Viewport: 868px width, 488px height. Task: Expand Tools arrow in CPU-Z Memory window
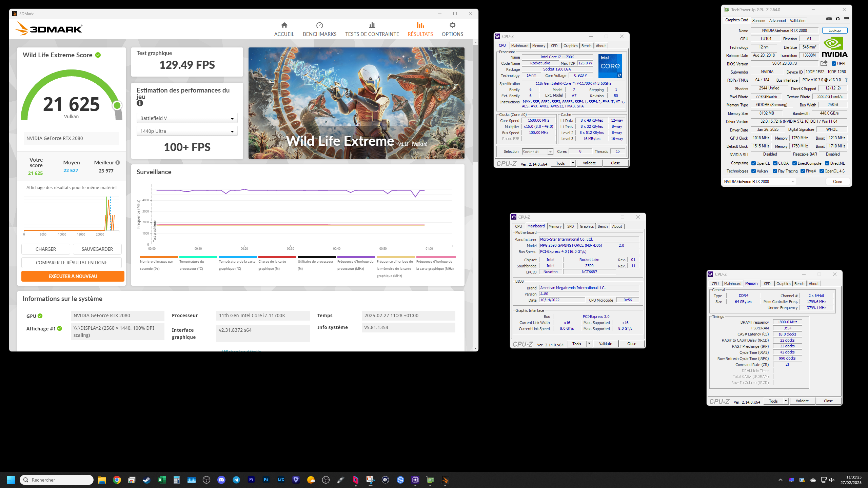point(786,401)
